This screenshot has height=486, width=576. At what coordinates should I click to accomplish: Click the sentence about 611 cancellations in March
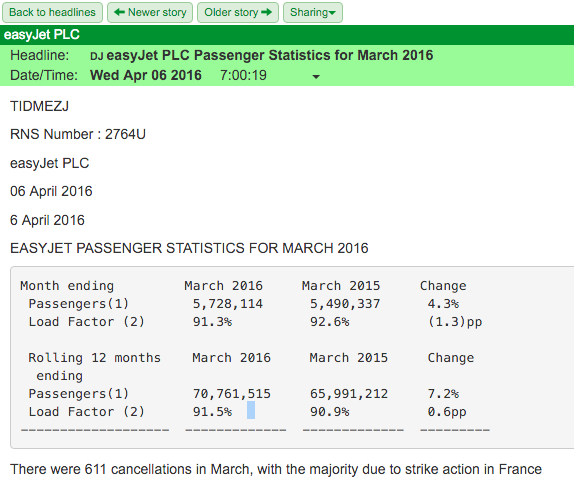pos(276,469)
